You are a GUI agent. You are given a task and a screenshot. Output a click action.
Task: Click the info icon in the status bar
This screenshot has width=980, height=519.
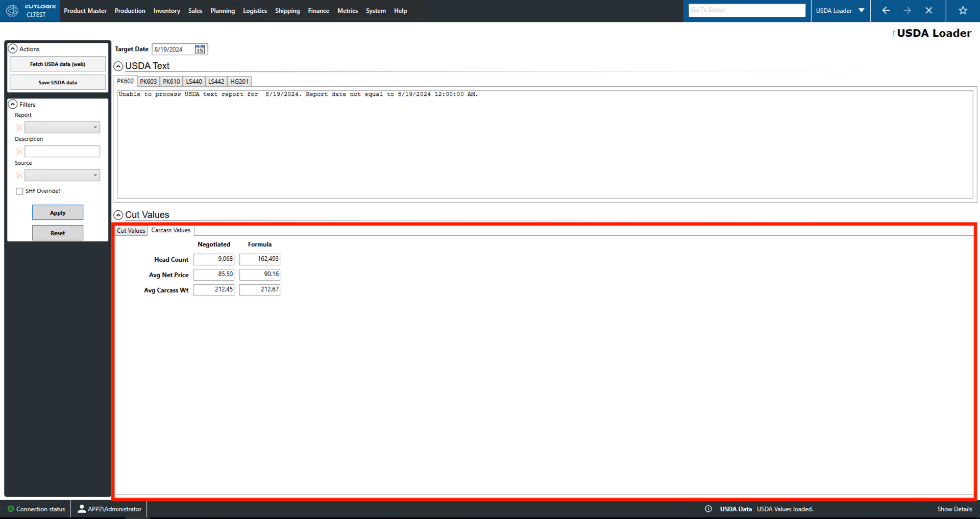[708, 509]
